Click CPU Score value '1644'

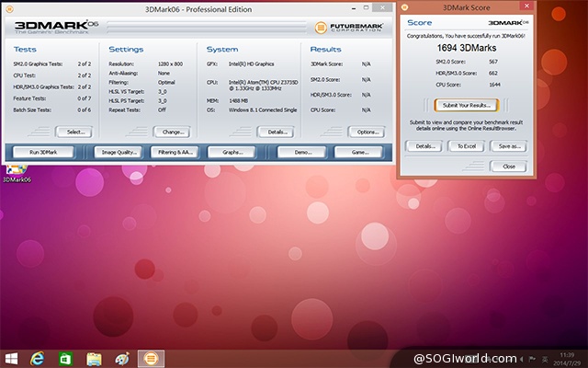(494, 85)
